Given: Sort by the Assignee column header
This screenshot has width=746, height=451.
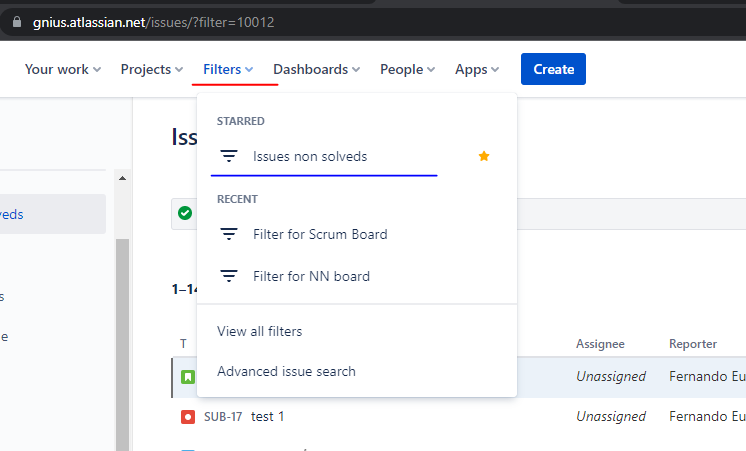Looking at the screenshot, I should 600,344.
